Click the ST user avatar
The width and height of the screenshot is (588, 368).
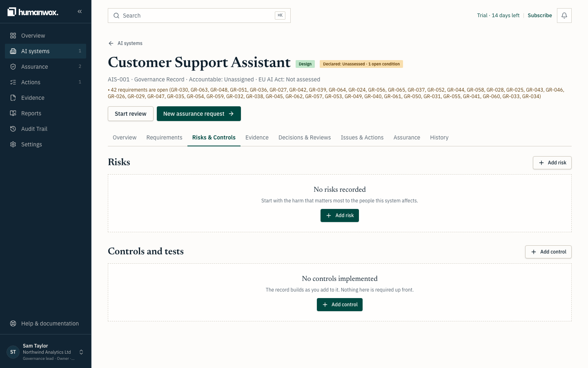[13, 352]
